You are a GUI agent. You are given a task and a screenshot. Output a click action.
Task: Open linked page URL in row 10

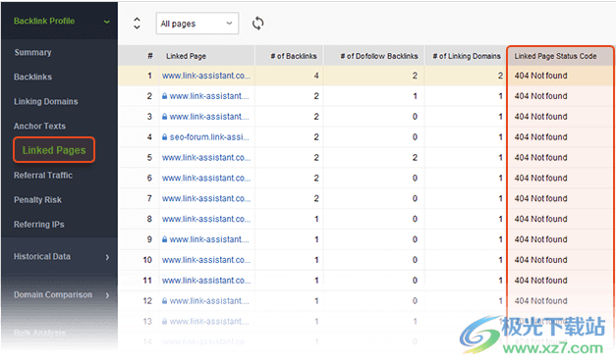(206, 260)
